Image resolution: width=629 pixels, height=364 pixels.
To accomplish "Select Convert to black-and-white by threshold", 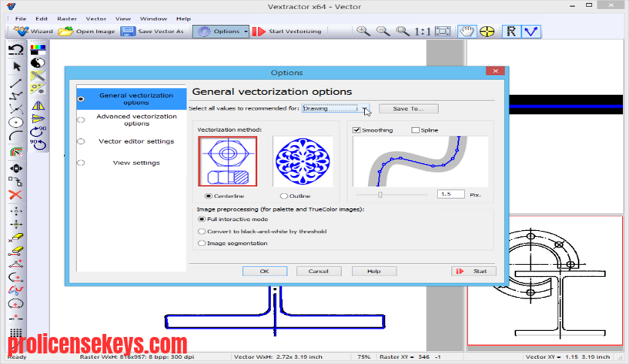I will [202, 232].
